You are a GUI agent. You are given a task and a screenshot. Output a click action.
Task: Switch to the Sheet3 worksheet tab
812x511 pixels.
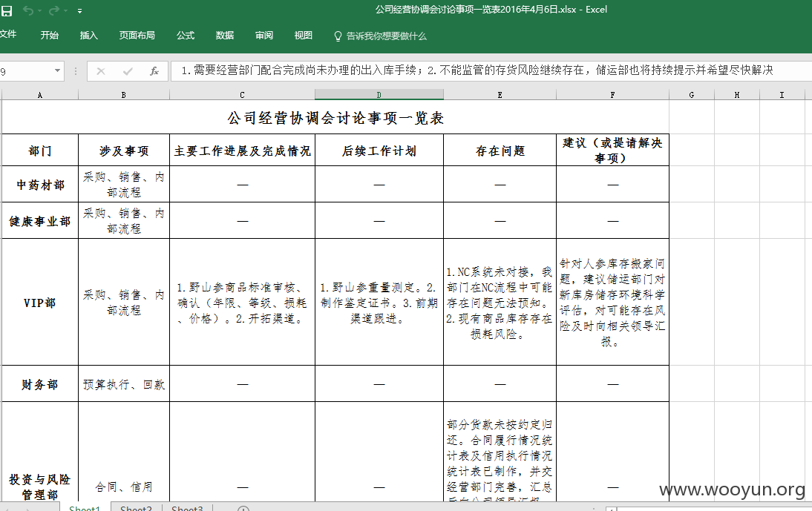pos(187,507)
